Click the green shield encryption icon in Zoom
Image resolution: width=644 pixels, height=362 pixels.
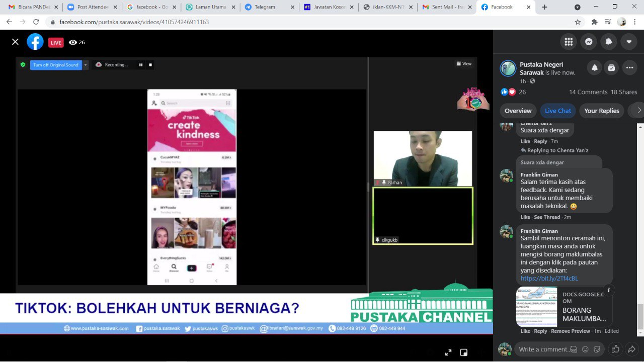point(23,64)
